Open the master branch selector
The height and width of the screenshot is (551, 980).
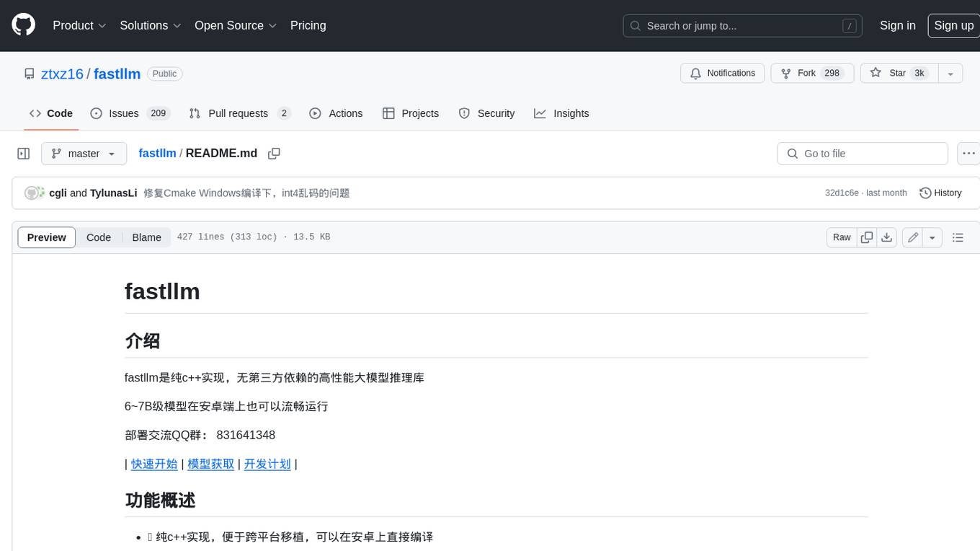(x=84, y=154)
